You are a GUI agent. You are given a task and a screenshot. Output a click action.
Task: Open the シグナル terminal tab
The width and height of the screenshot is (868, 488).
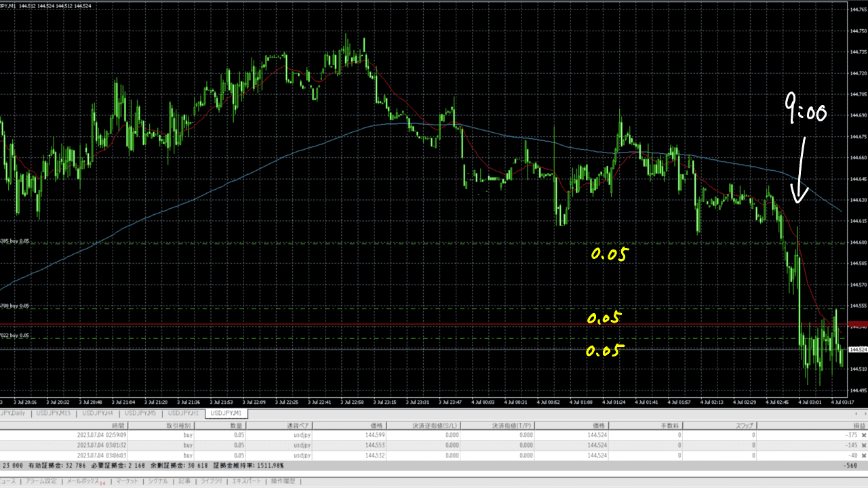[157, 481]
